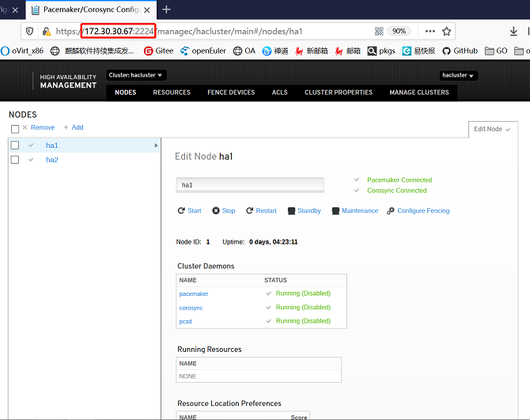Screen dimensions: 530x420
Task: Open the browser page actions ellipsis menu
Action: [x=430, y=31]
